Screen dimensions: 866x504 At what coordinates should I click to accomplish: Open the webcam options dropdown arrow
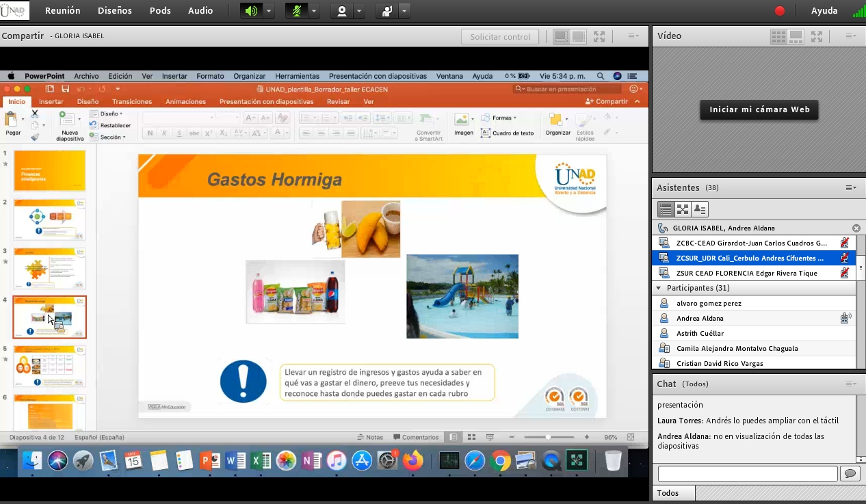coord(359,11)
